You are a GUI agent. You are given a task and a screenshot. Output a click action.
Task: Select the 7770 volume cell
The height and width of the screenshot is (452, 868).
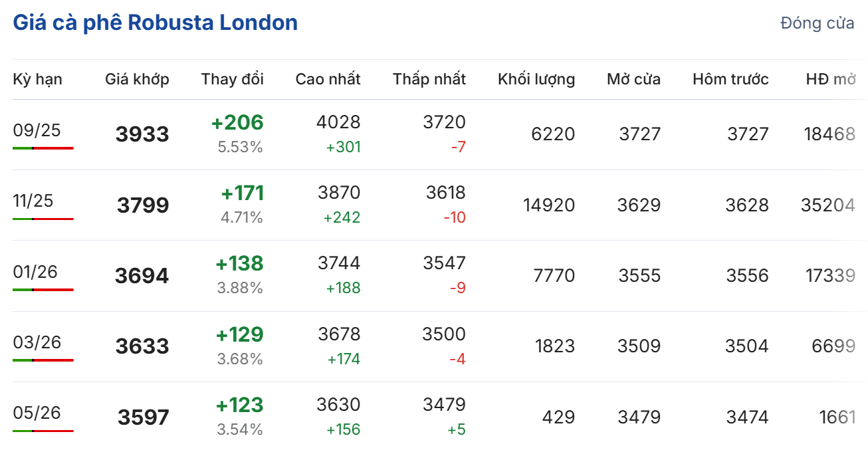554,276
